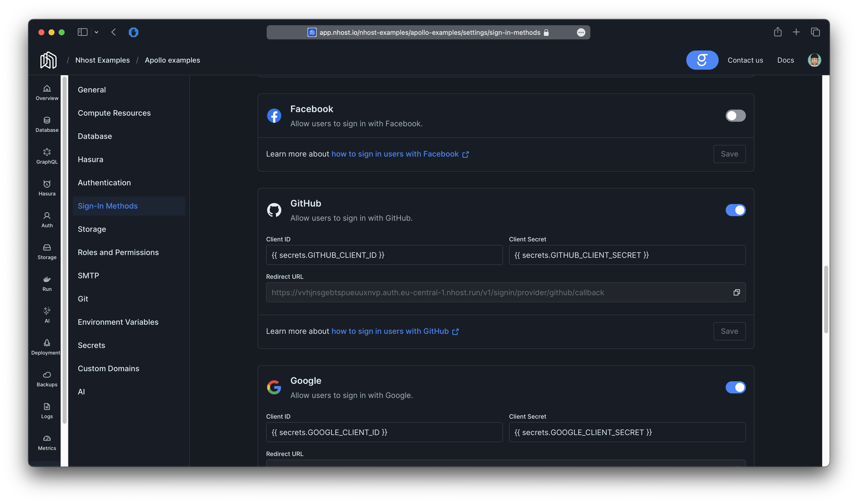Open the Metrics icon in left rail
This screenshot has height=504, width=858.
(47, 443)
